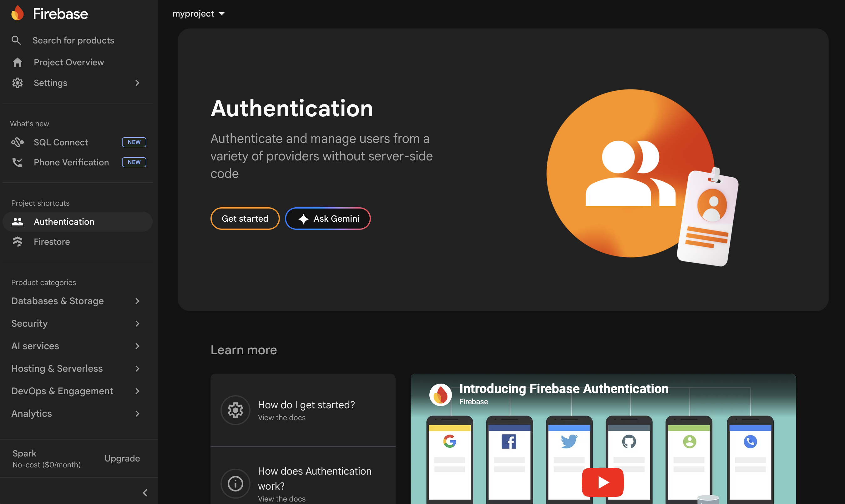The height and width of the screenshot is (504, 845).
Task: Open Project Overview
Action: coord(78,62)
